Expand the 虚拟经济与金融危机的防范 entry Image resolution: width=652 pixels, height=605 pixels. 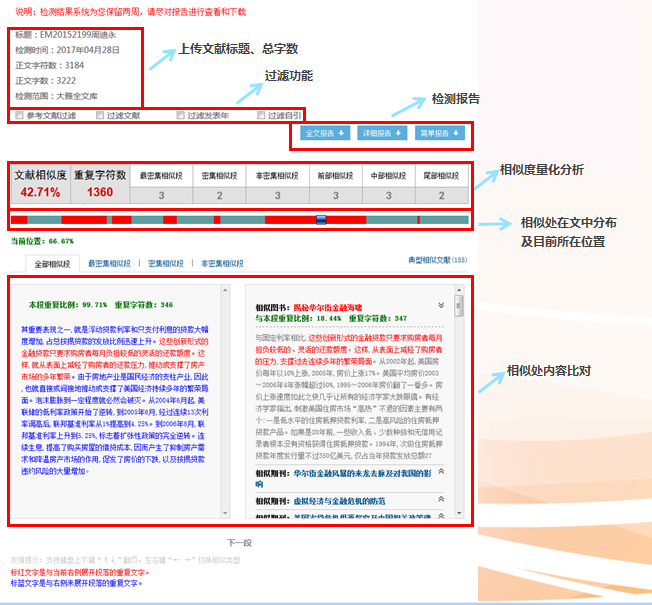[x=443, y=497]
